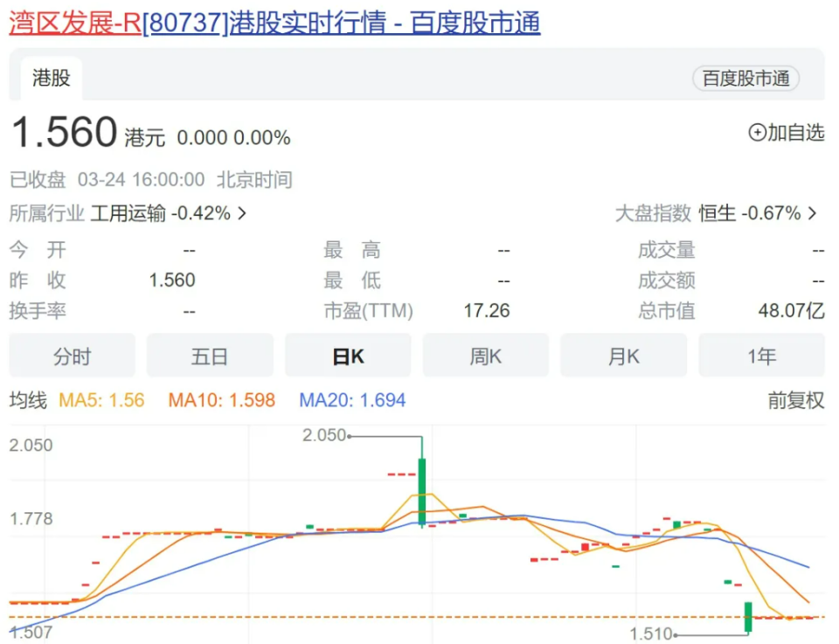The height and width of the screenshot is (644, 839).
Task: Click the 0.000 0.00% price change
Action: 234,138
